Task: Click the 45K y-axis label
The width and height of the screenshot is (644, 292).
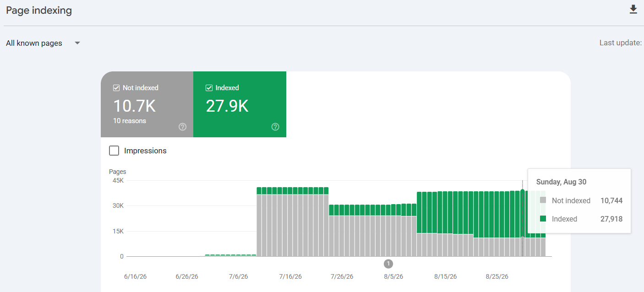Action: pyautogui.click(x=118, y=180)
